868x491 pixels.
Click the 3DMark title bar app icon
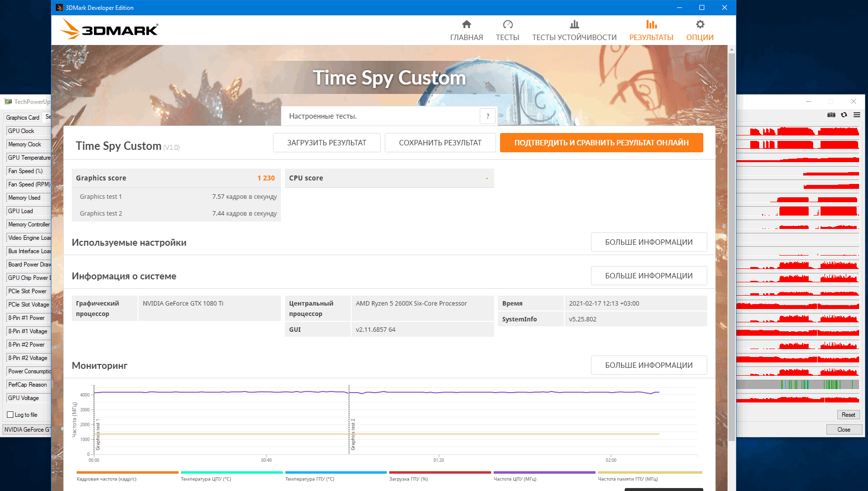coord(59,7)
